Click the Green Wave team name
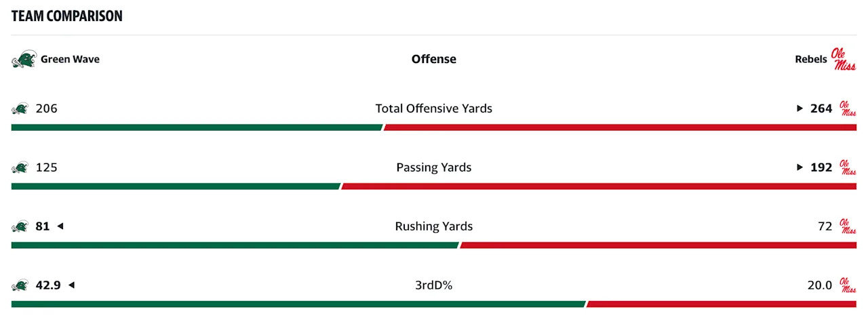The height and width of the screenshot is (324, 868). 70,59
